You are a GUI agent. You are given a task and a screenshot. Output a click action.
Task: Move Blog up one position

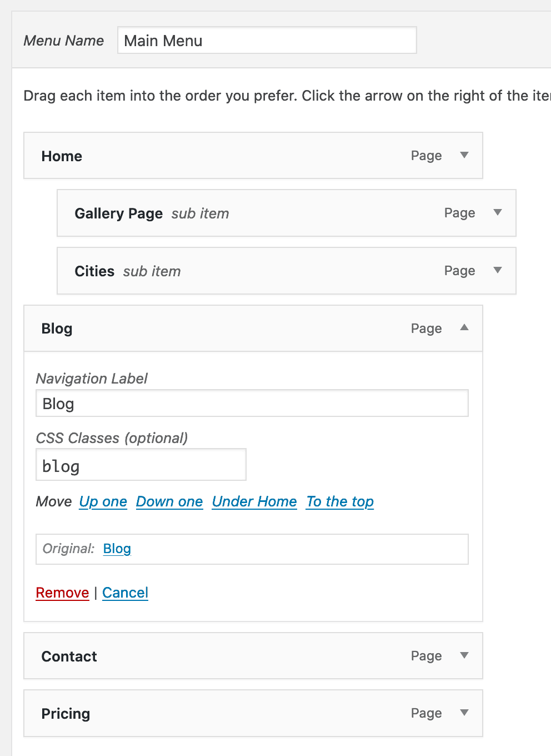point(103,501)
